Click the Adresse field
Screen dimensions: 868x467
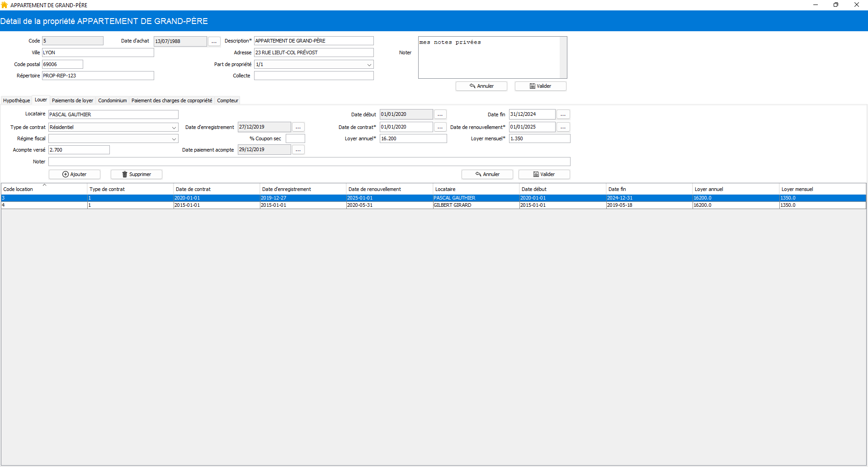pyautogui.click(x=314, y=52)
